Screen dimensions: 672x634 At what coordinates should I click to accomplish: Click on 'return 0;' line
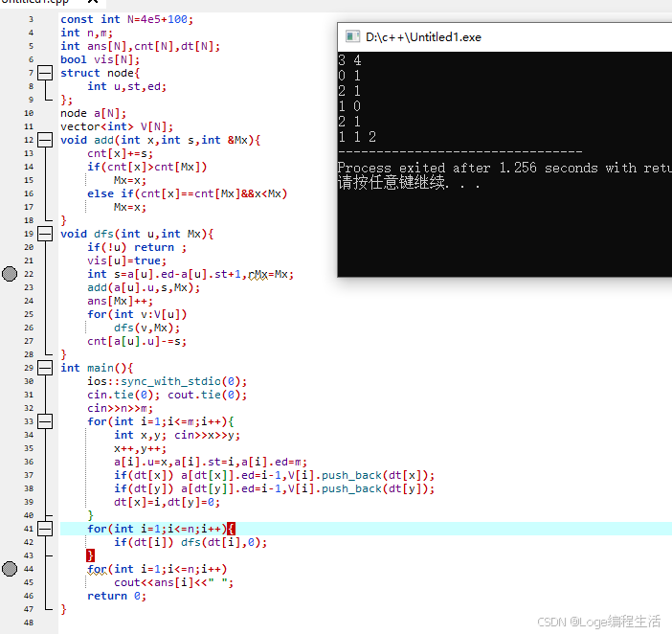[117, 596]
